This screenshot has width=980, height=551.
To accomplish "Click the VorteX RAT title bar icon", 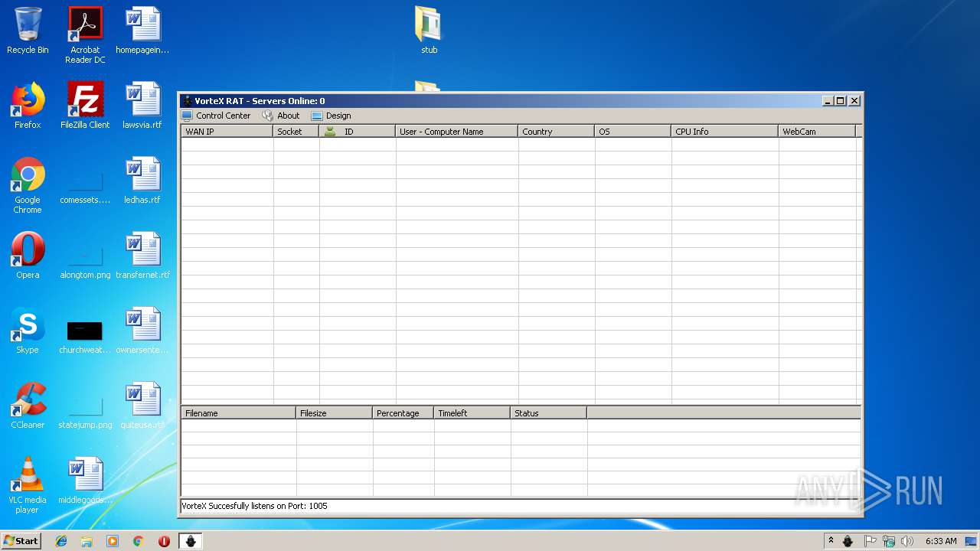I will 188,101.
